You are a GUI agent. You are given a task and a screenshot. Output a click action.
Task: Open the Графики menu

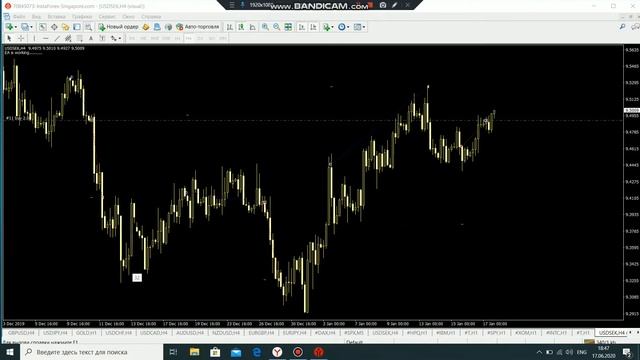pyautogui.click(x=82, y=17)
